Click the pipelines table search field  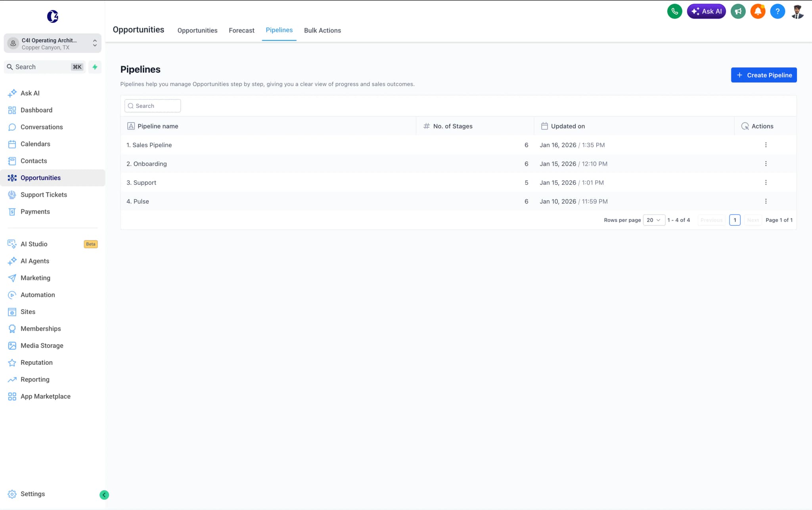tap(153, 106)
